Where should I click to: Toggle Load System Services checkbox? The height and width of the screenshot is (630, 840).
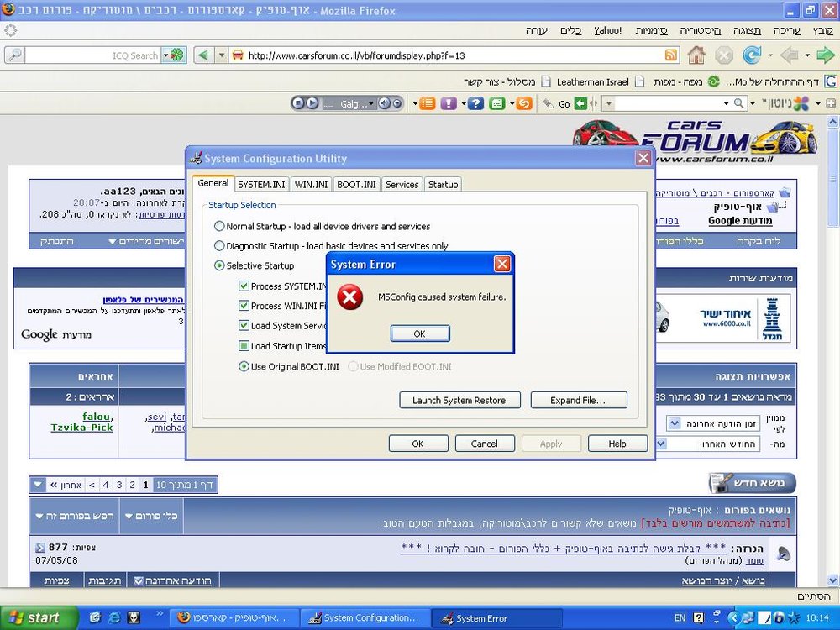coord(244,325)
